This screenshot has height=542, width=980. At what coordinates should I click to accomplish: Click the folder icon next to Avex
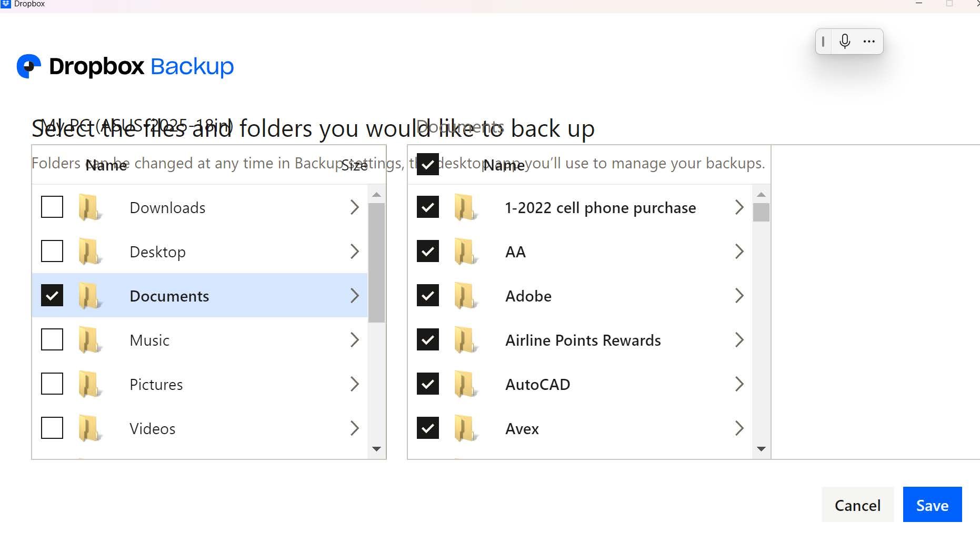coord(466,428)
